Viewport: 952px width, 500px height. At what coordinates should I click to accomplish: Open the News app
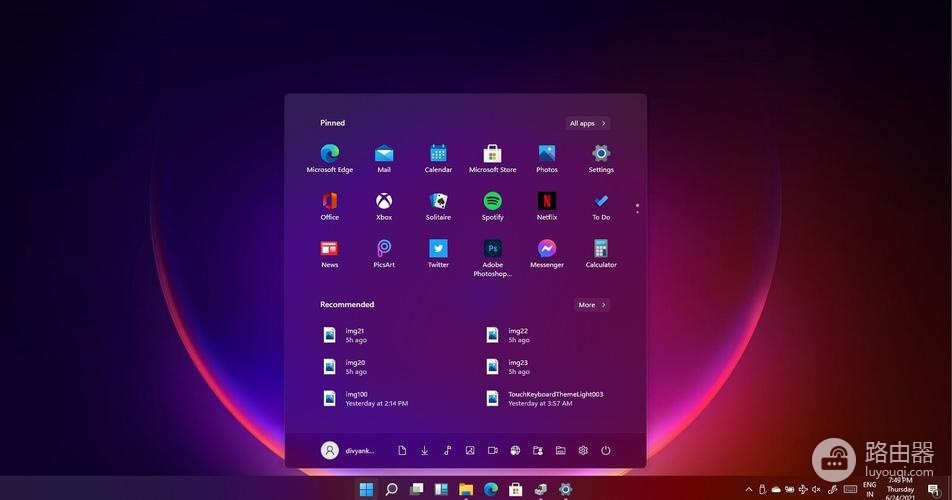(330, 254)
